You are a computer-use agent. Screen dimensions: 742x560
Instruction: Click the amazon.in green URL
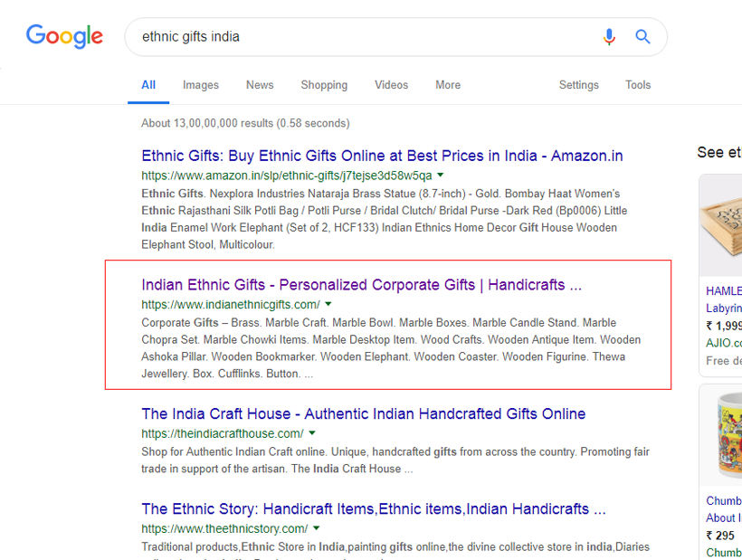pos(287,176)
